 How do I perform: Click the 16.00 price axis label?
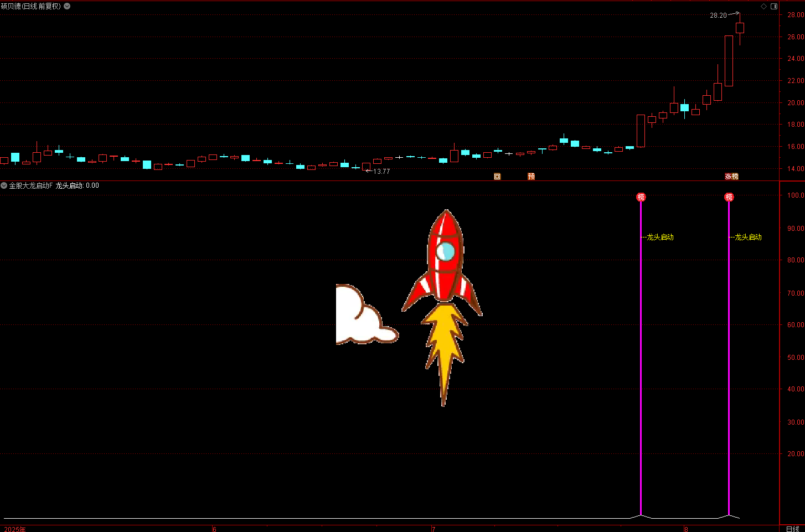pyautogui.click(x=796, y=147)
